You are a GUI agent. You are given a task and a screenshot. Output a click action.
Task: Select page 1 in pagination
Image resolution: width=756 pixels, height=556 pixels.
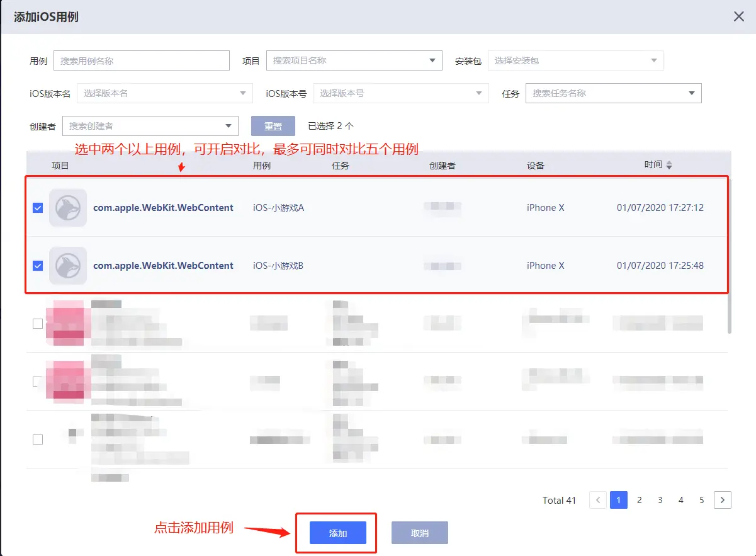click(x=619, y=500)
